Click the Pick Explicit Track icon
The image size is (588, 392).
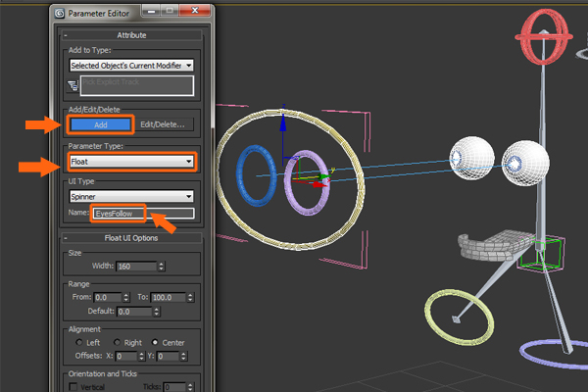tap(73, 86)
